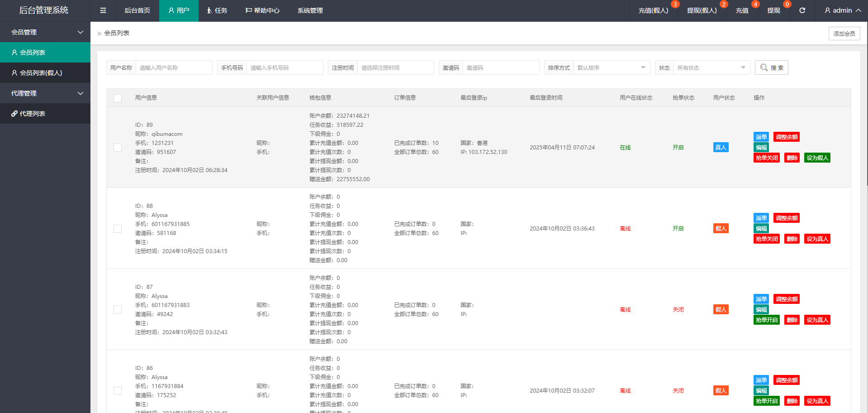The width and height of the screenshot is (868, 413).
Task: Click the 提现 notification with badge 0
Action: click(773, 10)
